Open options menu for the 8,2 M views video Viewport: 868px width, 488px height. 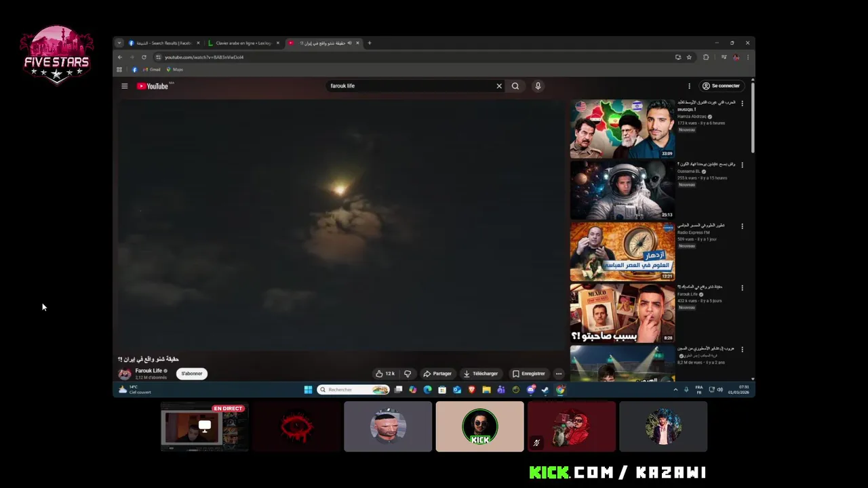pyautogui.click(x=742, y=349)
